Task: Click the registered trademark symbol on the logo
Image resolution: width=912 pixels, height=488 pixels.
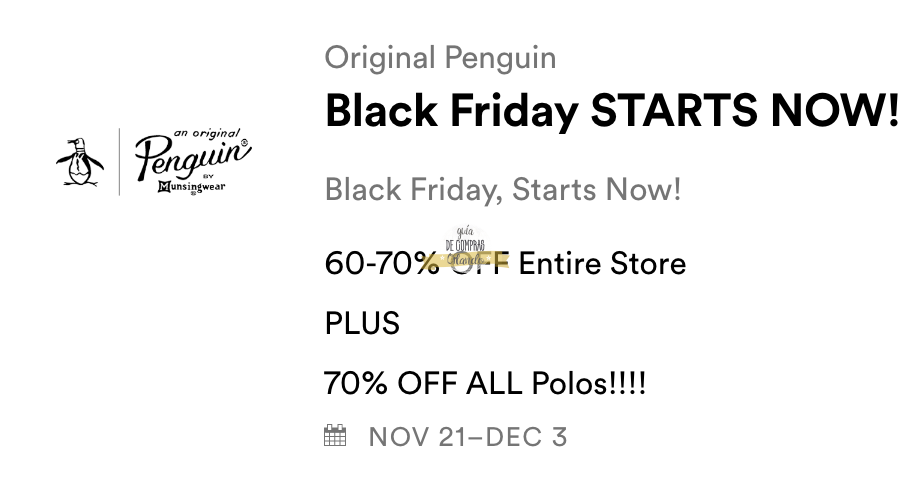Action: point(244,143)
